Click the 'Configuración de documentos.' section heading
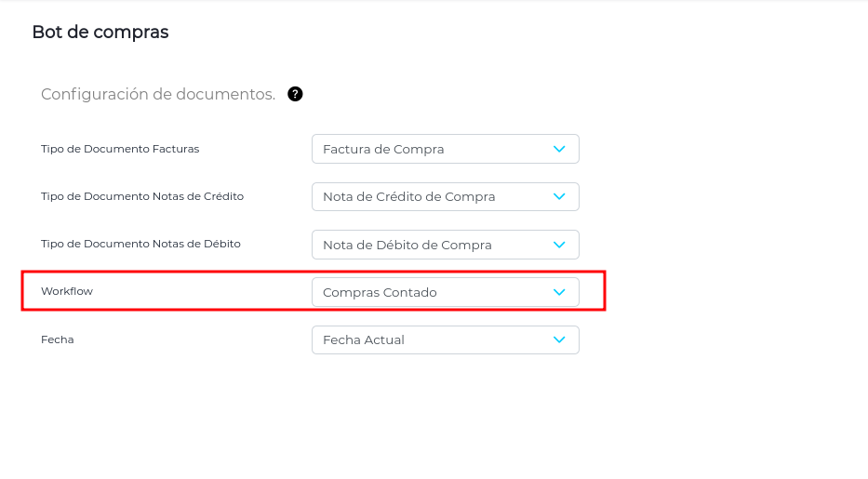 (158, 94)
